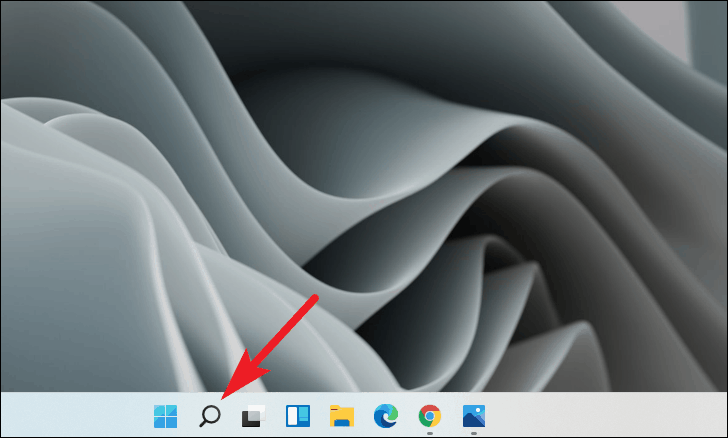This screenshot has height=438, width=728.
Task: Switch to the Photos app on taskbar
Action: tap(474, 416)
